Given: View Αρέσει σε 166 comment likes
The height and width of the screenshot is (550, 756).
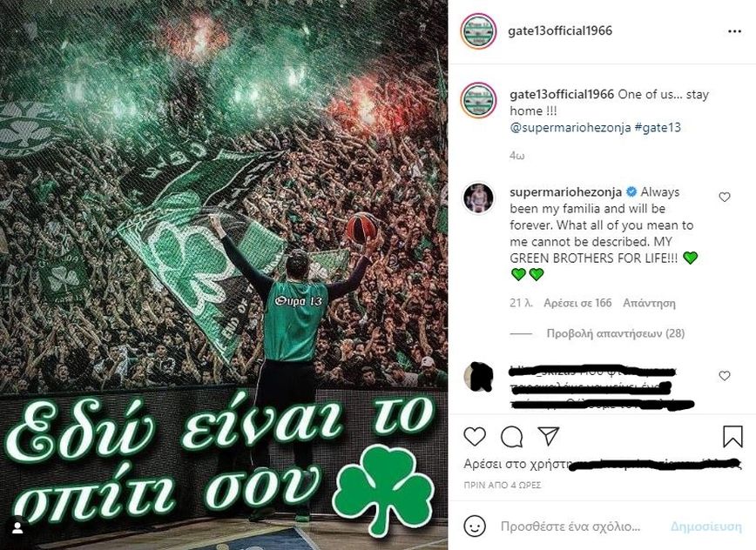Looking at the screenshot, I should pos(577,303).
